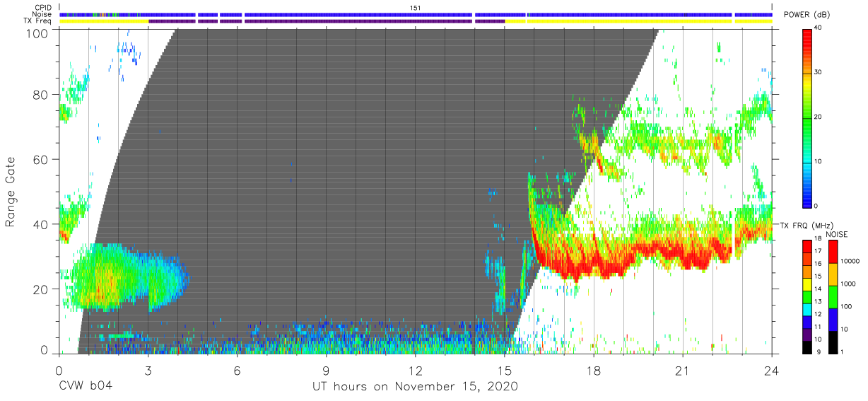Click the POWER (dB) color bar
The image size is (868, 401).
click(x=807, y=117)
